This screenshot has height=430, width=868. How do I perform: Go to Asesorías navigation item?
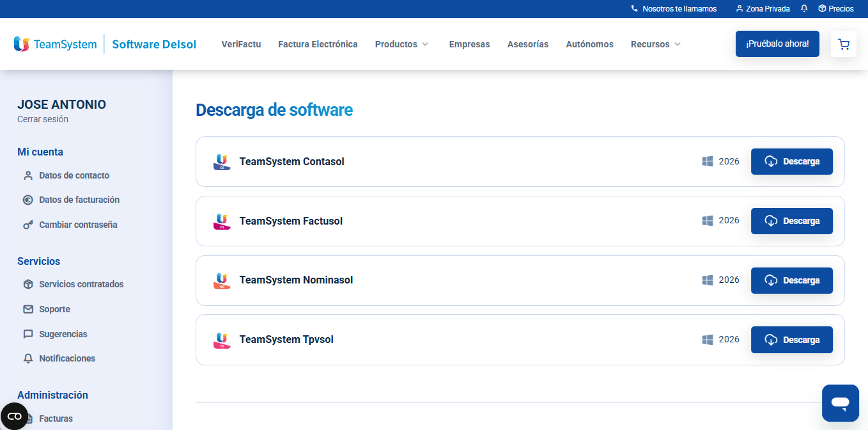(528, 44)
